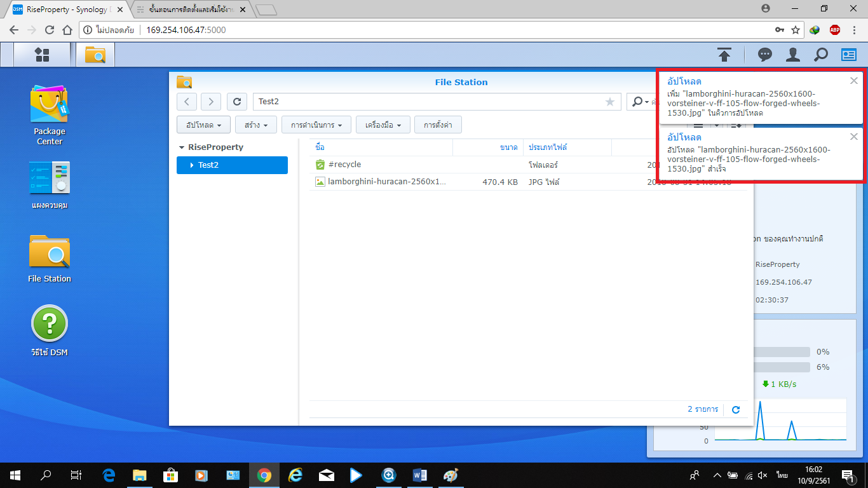Open Microsoft Word from the taskbar

420,475
